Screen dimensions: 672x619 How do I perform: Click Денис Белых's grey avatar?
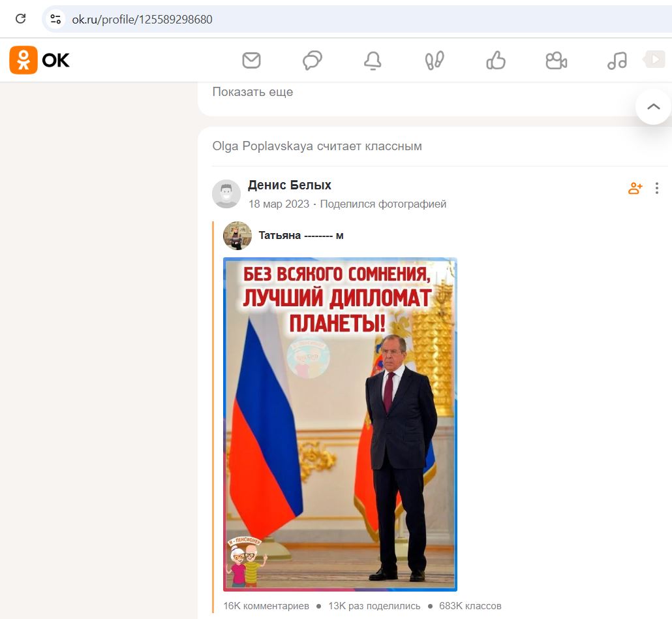(226, 194)
